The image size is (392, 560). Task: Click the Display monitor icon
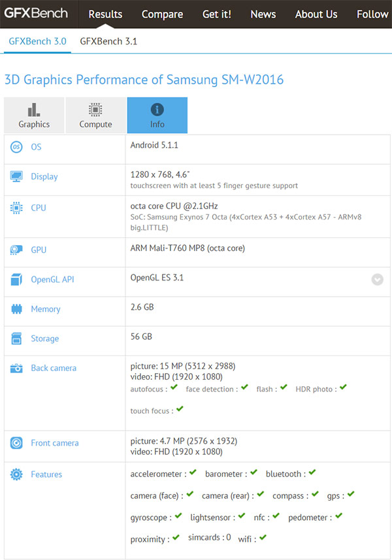click(16, 176)
